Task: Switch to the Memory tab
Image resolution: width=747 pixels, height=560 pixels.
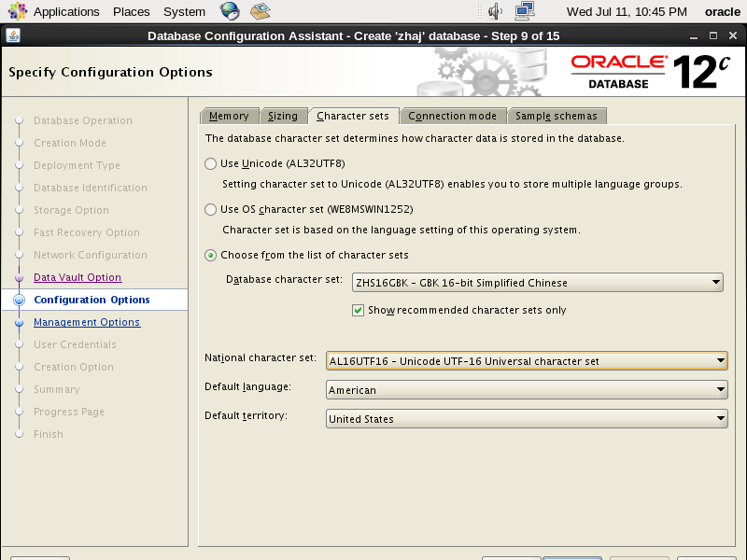Action: [x=229, y=116]
